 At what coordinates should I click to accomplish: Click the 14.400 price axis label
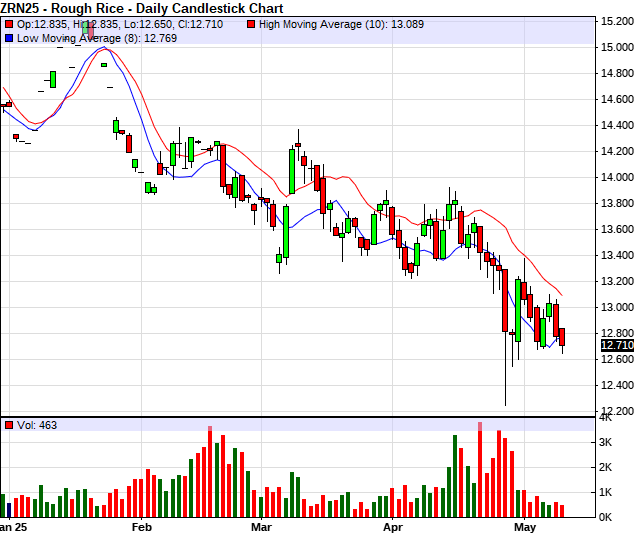click(x=617, y=125)
